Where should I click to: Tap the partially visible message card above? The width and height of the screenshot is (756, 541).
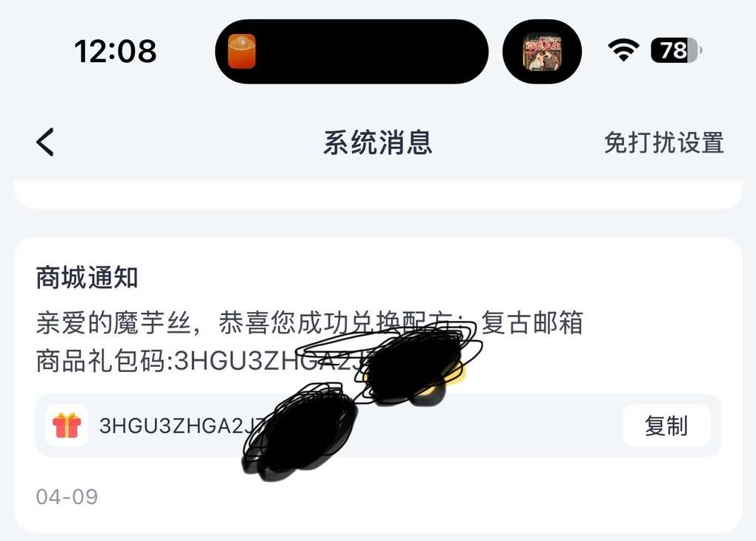click(378, 194)
